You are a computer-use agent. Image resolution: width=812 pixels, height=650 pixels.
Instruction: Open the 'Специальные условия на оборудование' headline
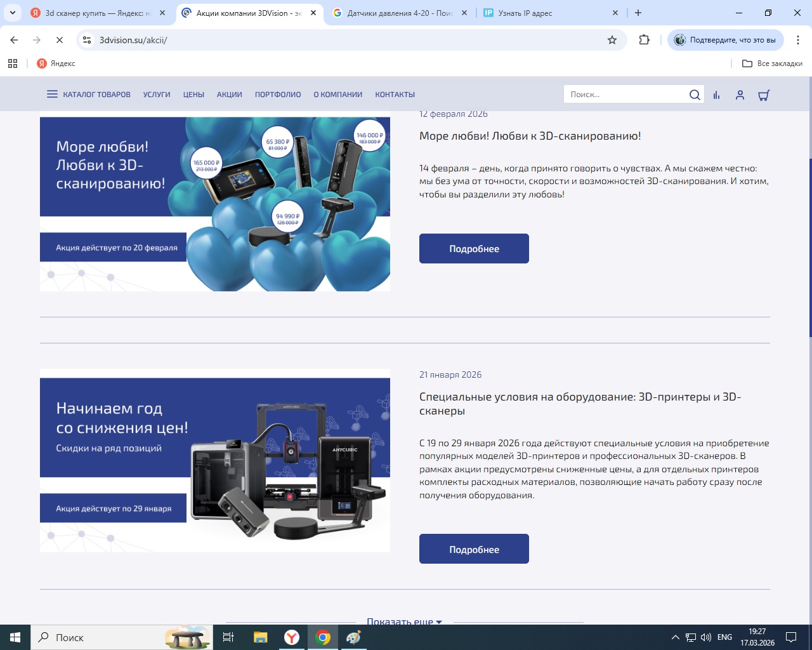(580, 404)
